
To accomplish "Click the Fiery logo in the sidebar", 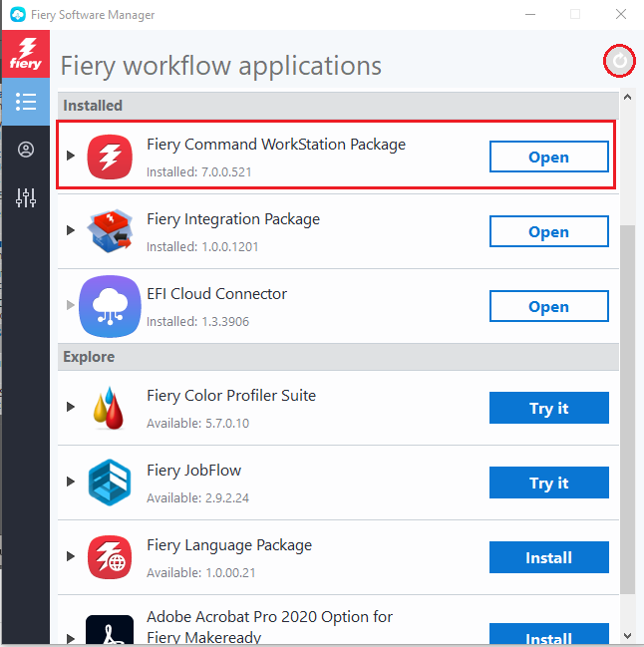I will [26, 54].
